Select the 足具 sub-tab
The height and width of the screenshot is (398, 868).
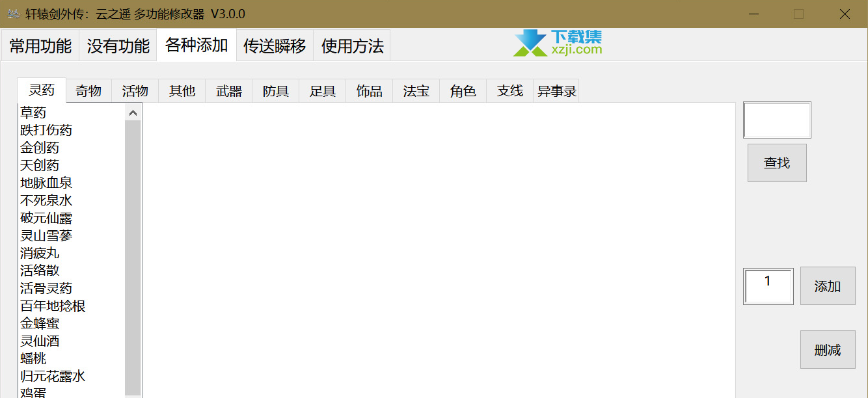click(323, 91)
